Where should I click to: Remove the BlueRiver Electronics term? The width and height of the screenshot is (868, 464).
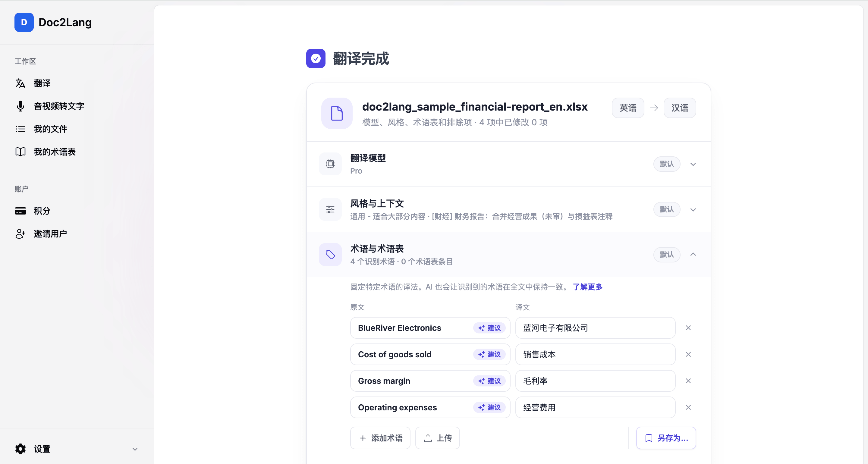(x=688, y=328)
